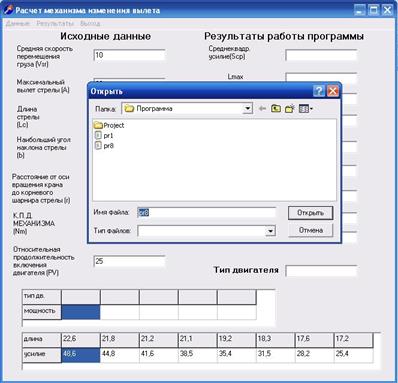Open the Данные menu
398x383 pixels.
click(x=18, y=24)
